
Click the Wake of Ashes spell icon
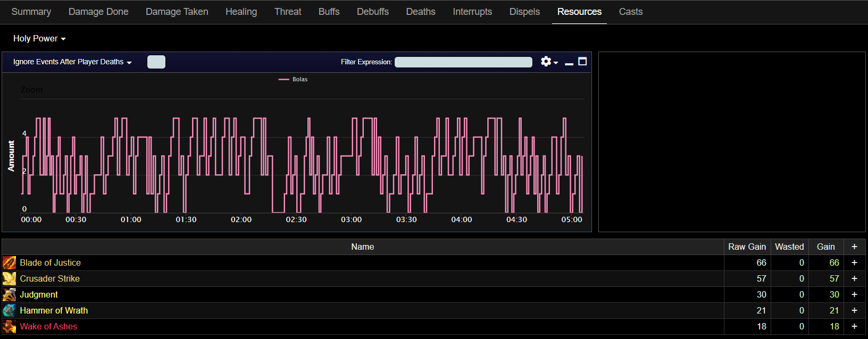(9, 326)
